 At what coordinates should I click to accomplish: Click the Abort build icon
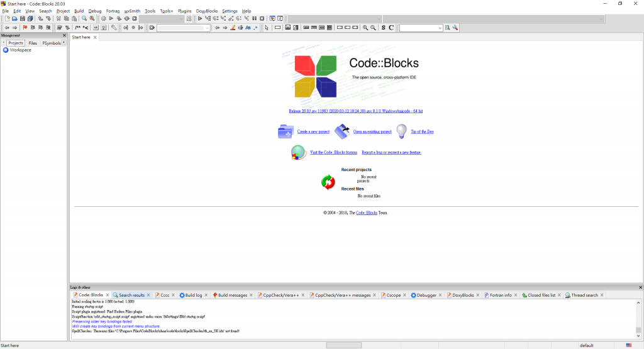(x=135, y=18)
